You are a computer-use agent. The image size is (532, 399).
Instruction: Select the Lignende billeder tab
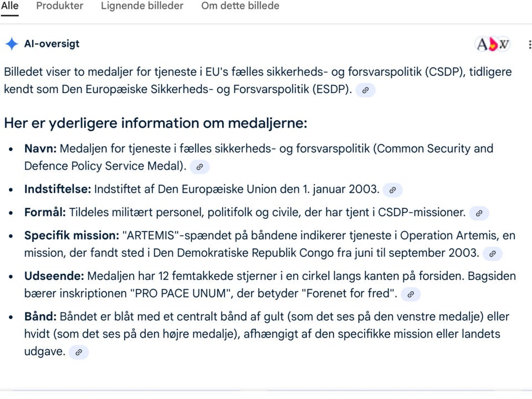pyautogui.click(x=142, y=6)
